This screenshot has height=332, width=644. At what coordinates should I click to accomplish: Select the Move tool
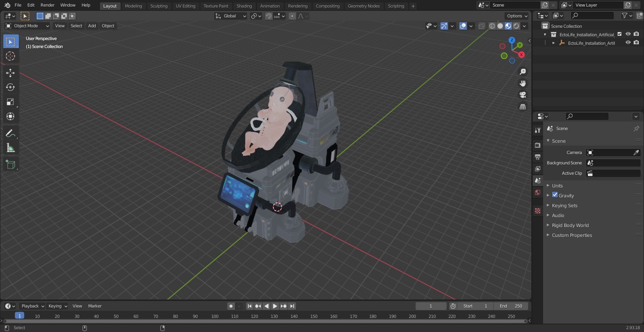(x=10, y=73)
